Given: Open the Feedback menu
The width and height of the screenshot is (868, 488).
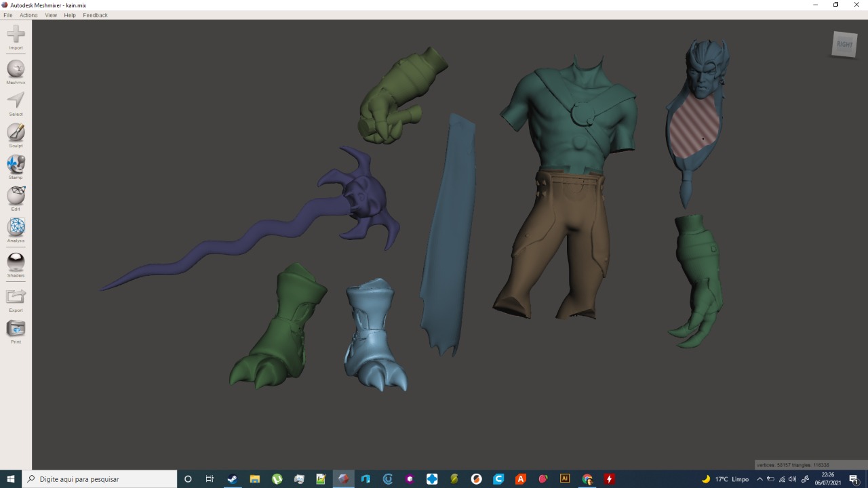Looking at the screenshot, I should tap(95, 15).
